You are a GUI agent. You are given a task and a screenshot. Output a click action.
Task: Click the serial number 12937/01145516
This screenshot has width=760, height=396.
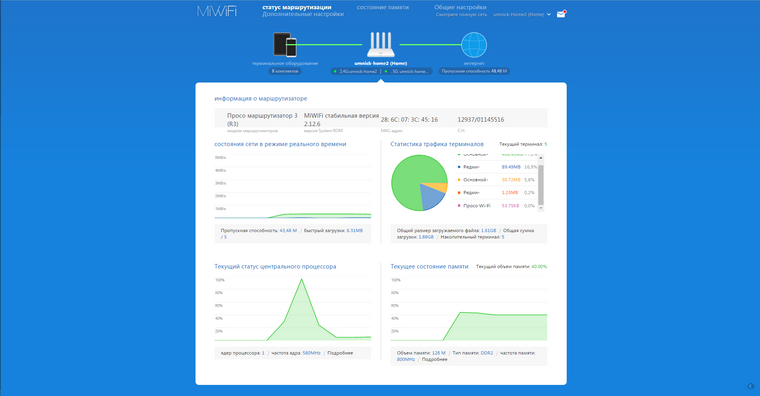[481, 120]
